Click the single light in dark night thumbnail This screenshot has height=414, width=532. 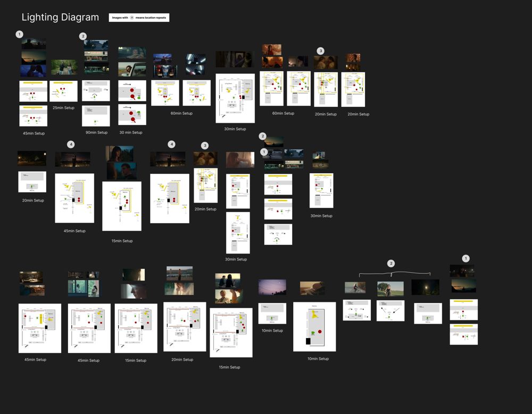pyautogui.click(x=425, y=287)
